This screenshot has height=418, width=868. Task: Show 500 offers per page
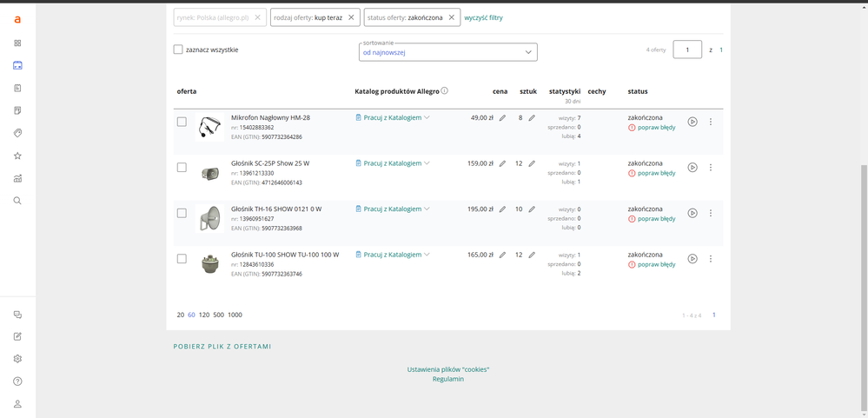[x=219, y=315]
